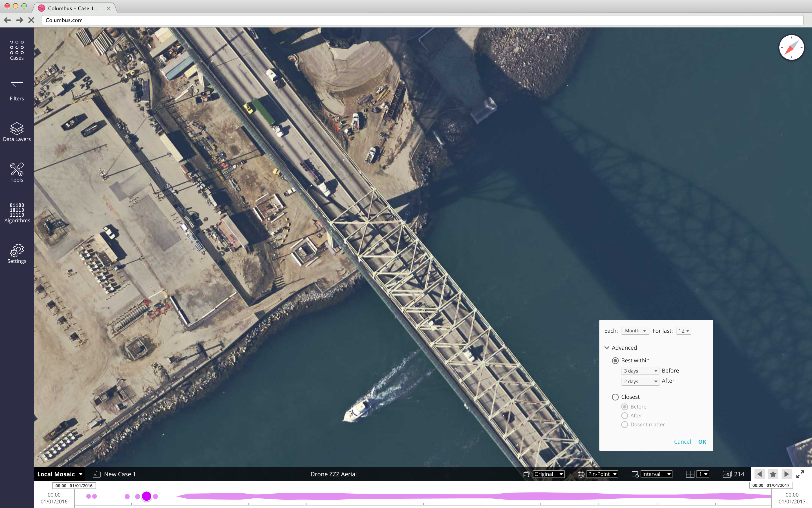
Task: Open the Tools wrench icon
Action: [17, 169]
